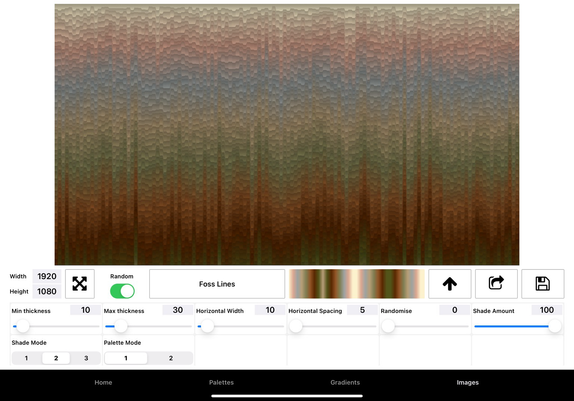Click the 'Shade Mode' label
Viewport: 574px width, 401px height.
pyautogui.click(x=29, y=343)
